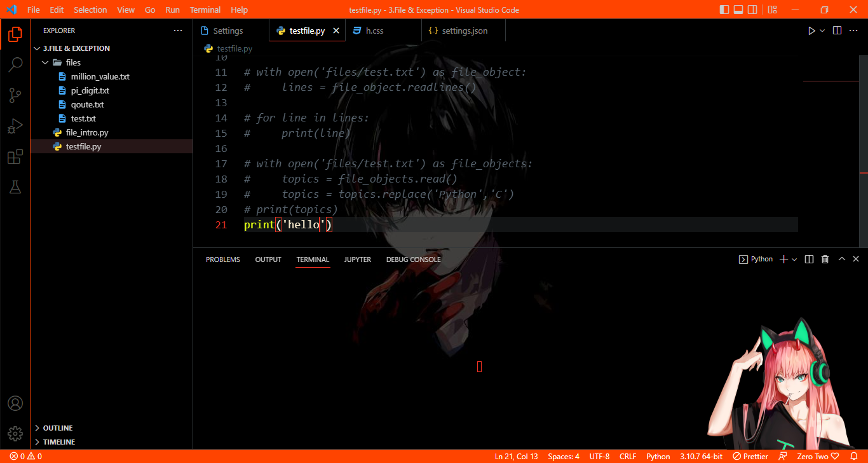Open the Run and Debug panel
Image resolution: width=868 pixels, height=463 pixels.
(x=15, y=125)
